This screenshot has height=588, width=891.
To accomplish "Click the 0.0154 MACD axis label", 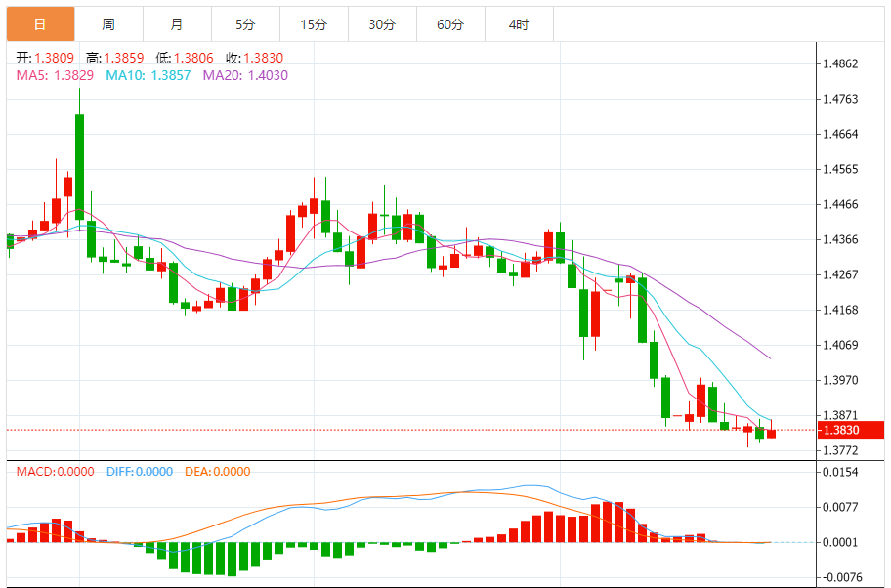I will (x=840, y=472).
